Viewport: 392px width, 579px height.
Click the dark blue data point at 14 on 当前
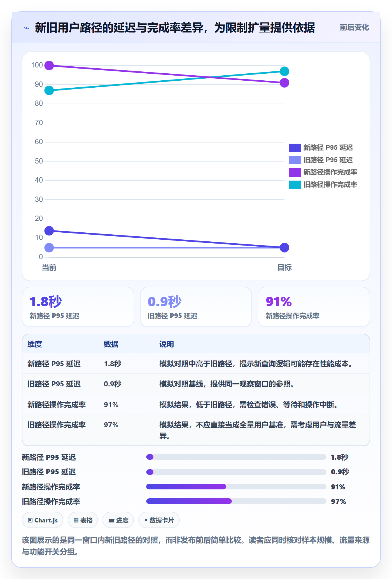tap(49, 231)
